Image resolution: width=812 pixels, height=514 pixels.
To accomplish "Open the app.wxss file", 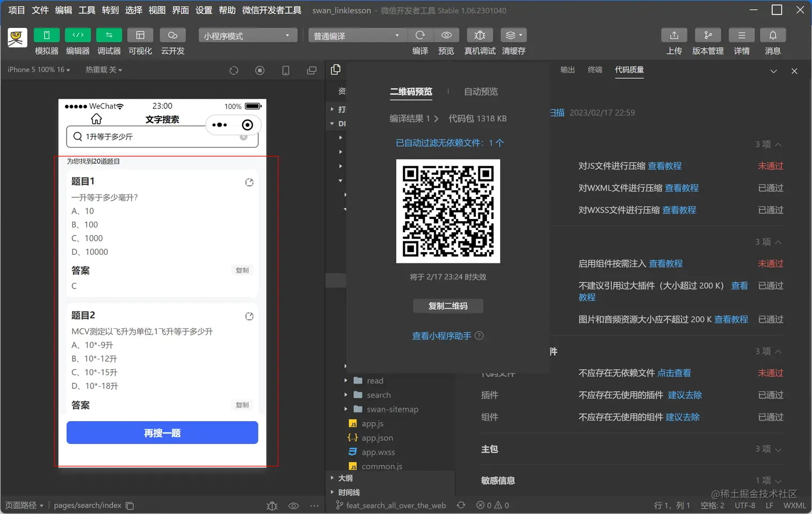I will 378,452.
